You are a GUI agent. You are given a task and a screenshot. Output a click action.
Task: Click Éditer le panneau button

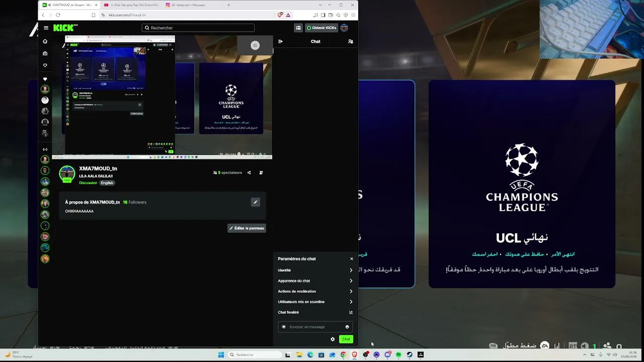pos(247,228)
